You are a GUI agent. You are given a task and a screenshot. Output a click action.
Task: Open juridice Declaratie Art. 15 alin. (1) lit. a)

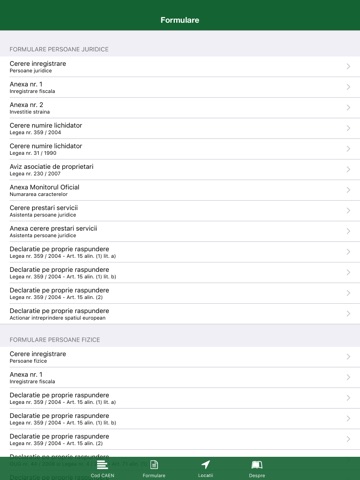[180, 252]
